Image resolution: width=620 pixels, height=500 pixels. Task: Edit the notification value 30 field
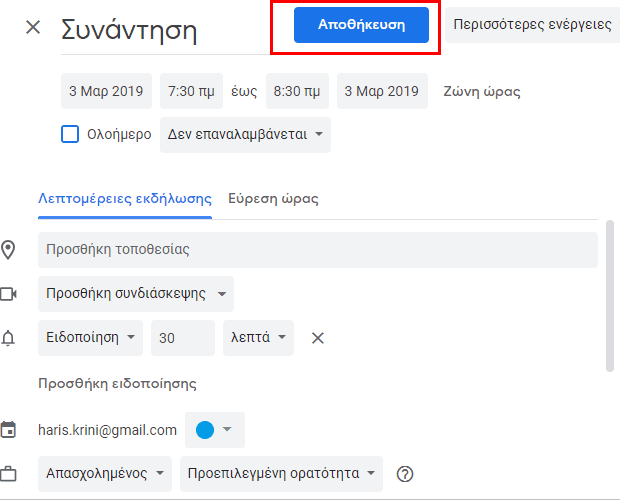pos(183,338)
